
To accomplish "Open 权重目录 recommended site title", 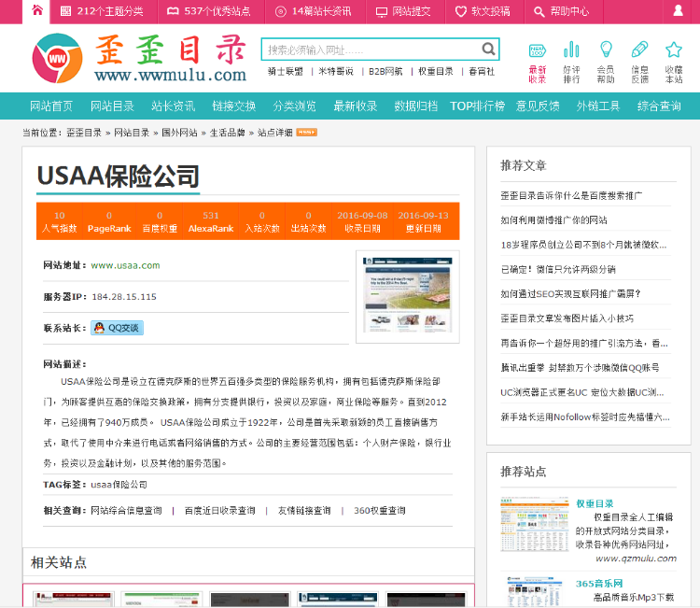I will point(595,503).
